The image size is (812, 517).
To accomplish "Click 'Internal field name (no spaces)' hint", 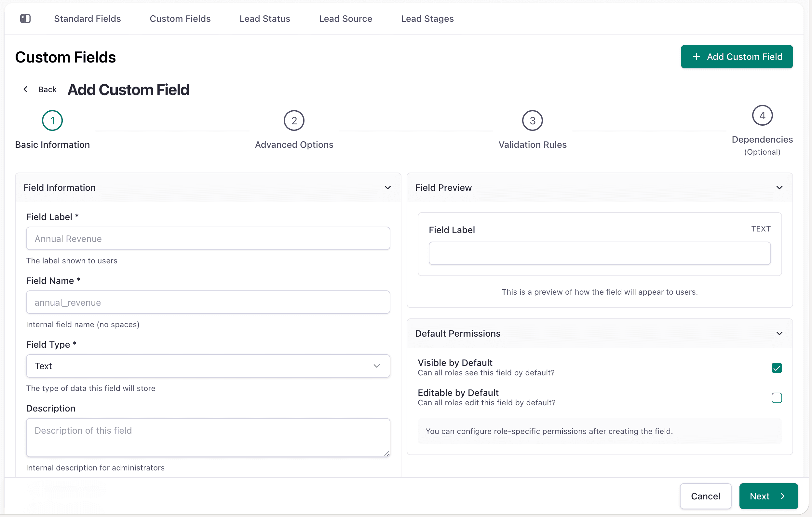I will (83, 325).
